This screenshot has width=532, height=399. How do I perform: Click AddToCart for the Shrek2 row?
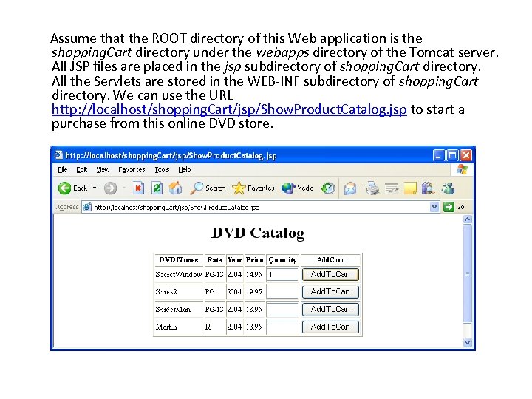[x=330, y=291]
